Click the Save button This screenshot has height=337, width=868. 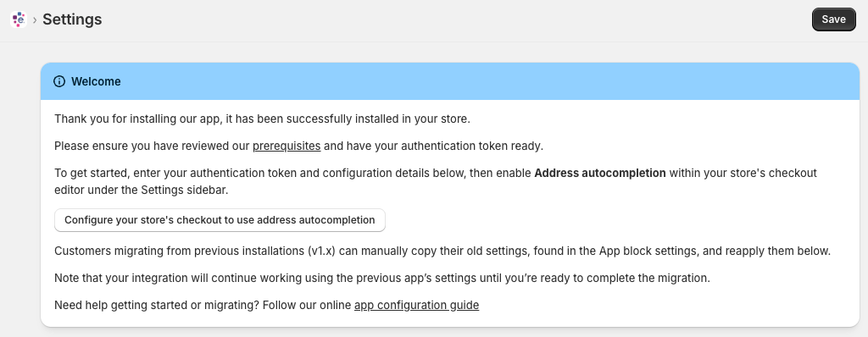(834, 19)
